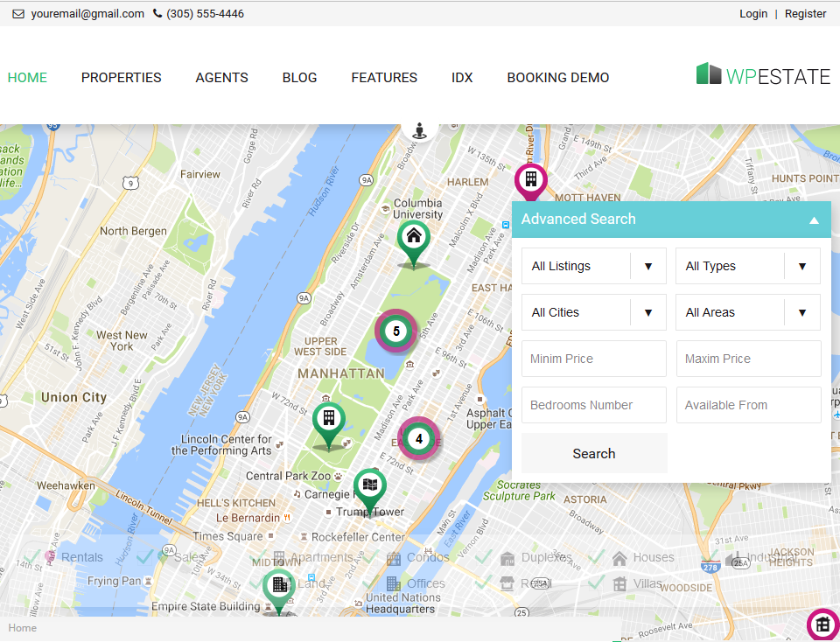Open the cluster marker showing 5 properties
The height and width of the screenshot is (642, 840).
coord(395,331)
